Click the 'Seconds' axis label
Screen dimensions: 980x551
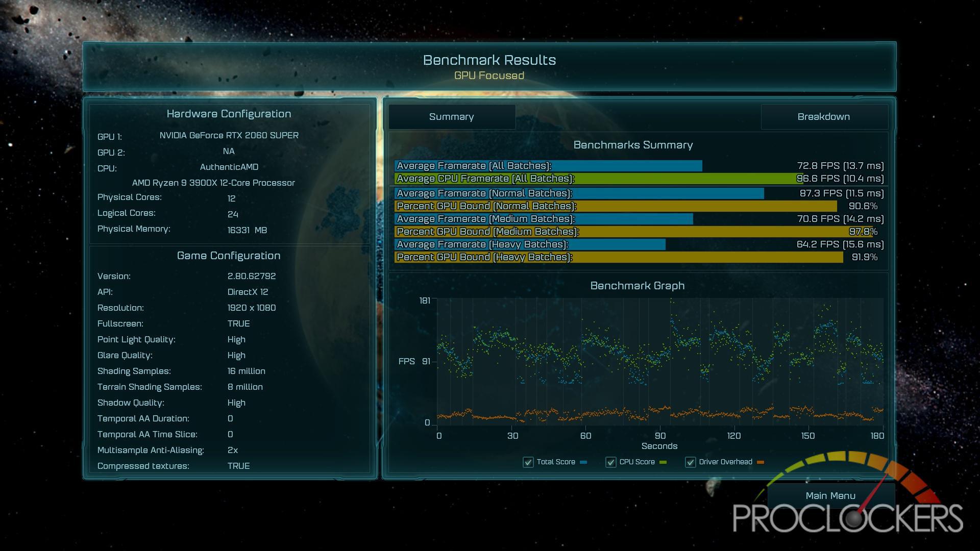[659, 446]
